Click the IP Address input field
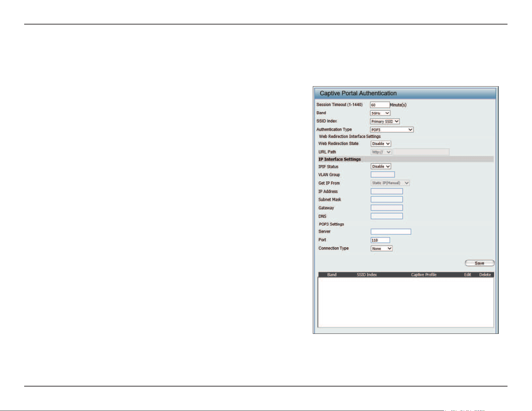Viewport: 532px width, 411px height. pyautogui.click(x=387, y=191)
